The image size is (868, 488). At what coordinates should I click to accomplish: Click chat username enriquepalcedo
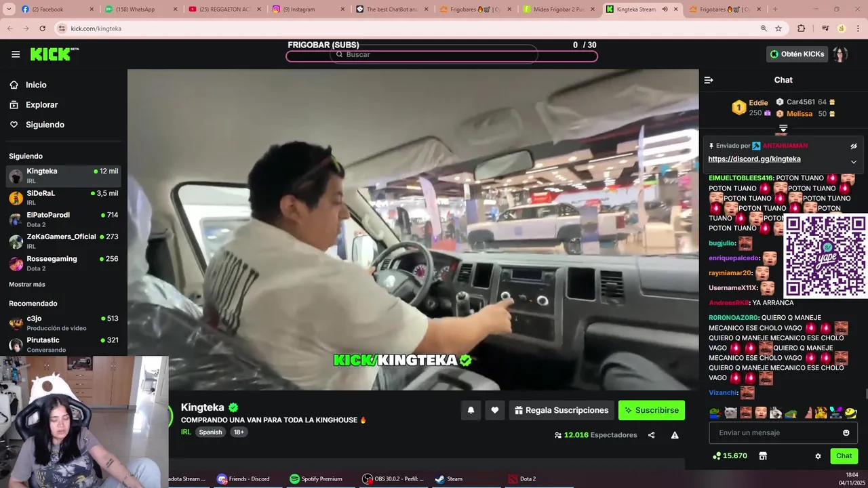(734, 258)
